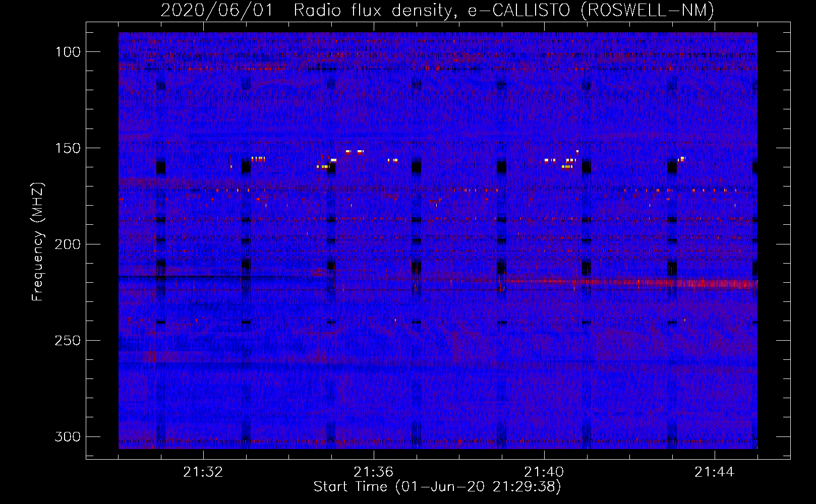The width and height of the screenshot is (816, 504).
Task: Click the 21:36 time tick label
Action: [x=374, y=472]
